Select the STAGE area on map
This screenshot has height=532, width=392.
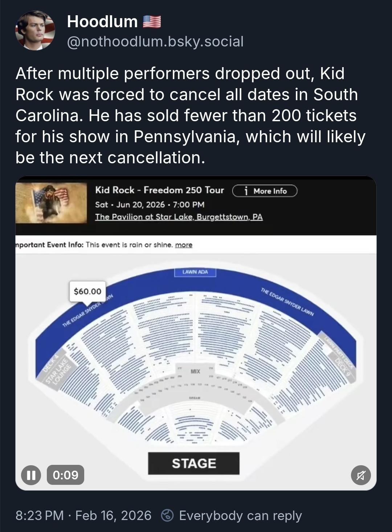(193, 463)
